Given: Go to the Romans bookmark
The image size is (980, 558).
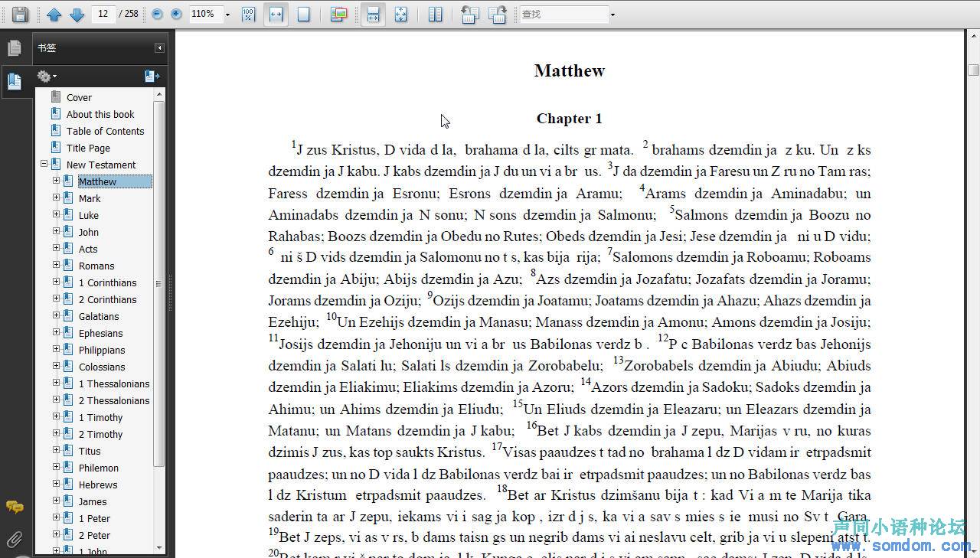Looking at the screenshot, I should click(96, 266).
